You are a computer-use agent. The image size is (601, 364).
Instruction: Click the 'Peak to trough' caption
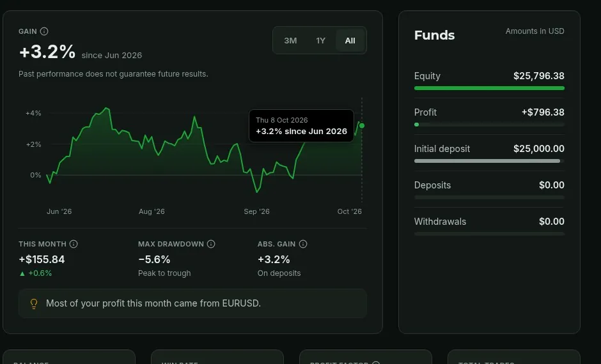click(x=164, y=273)
